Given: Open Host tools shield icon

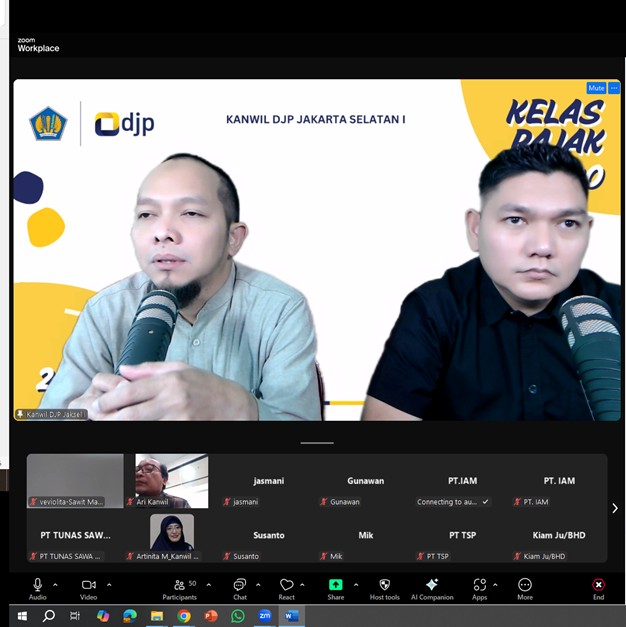Looking at the screenshot, I should (385, 585).
